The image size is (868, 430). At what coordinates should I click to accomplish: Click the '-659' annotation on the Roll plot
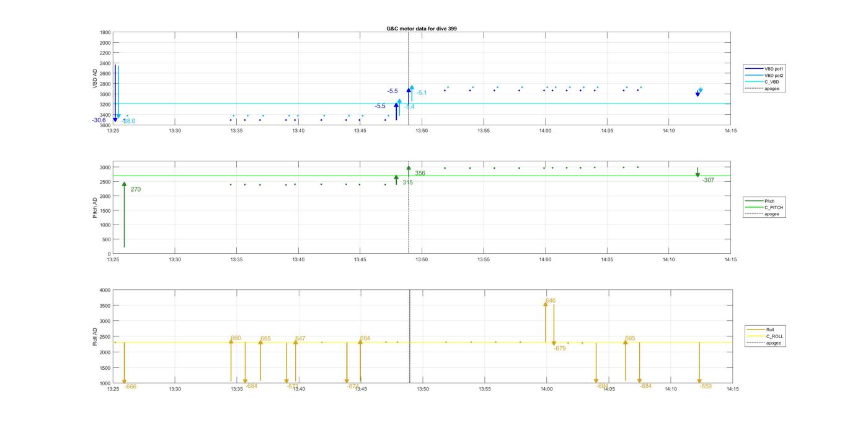coord(706,387)
